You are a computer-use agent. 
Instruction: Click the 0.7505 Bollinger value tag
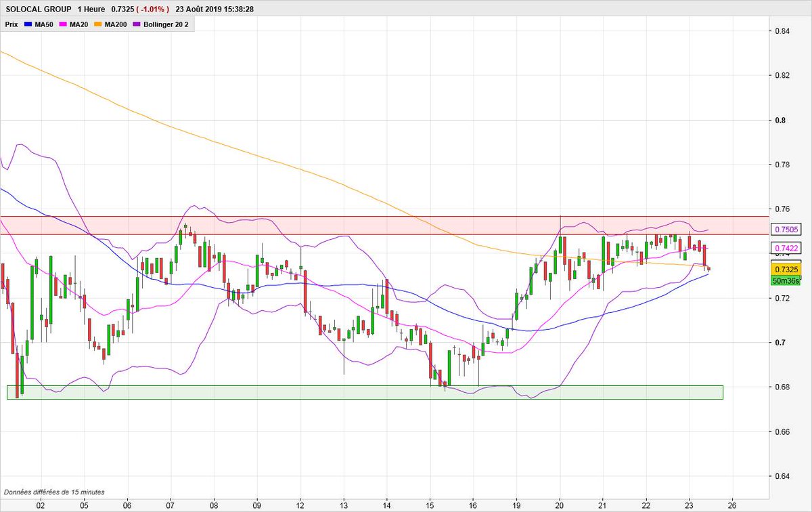(x=787, y=230)
